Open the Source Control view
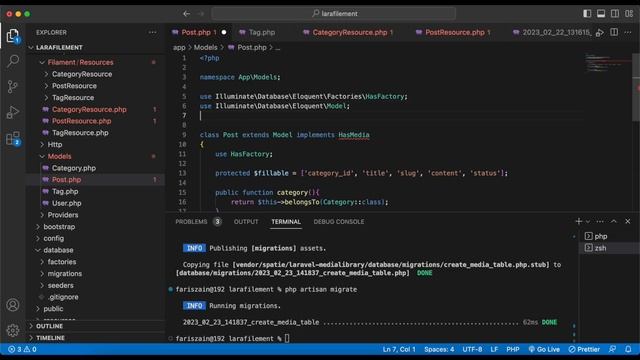640x360 pixels. [13, 87]
